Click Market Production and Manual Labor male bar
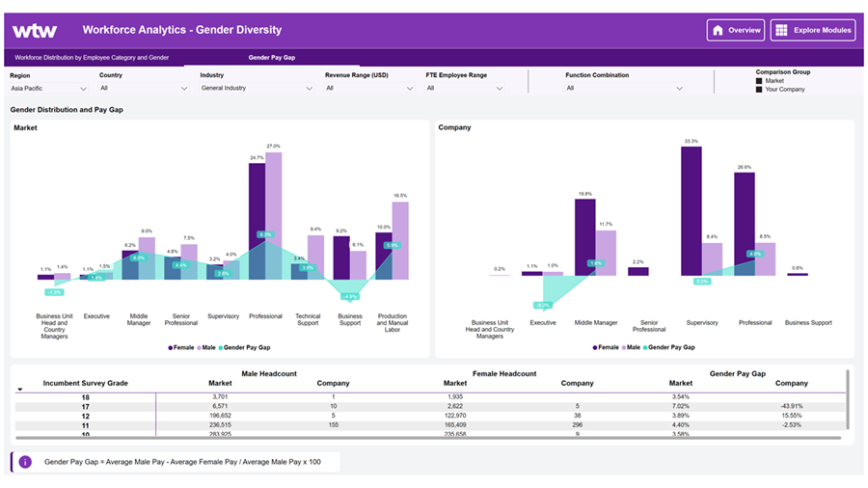The image size is (868, 488). point(400,241)
